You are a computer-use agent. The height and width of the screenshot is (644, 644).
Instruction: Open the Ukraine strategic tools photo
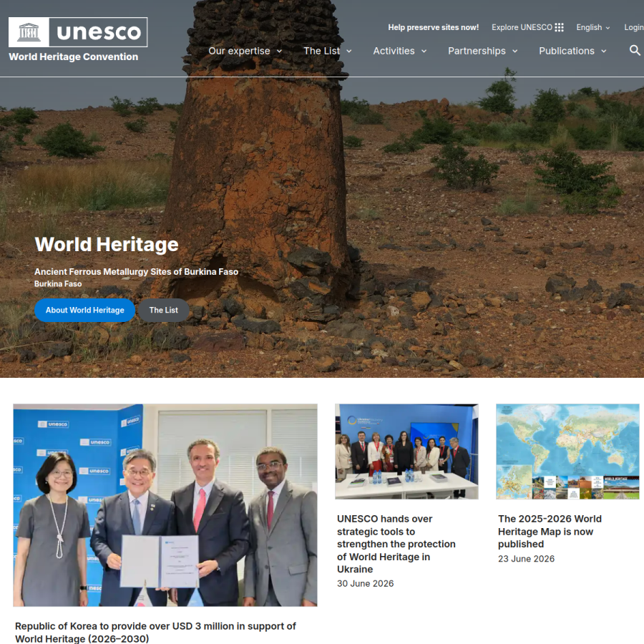click(x=406, y=452)
